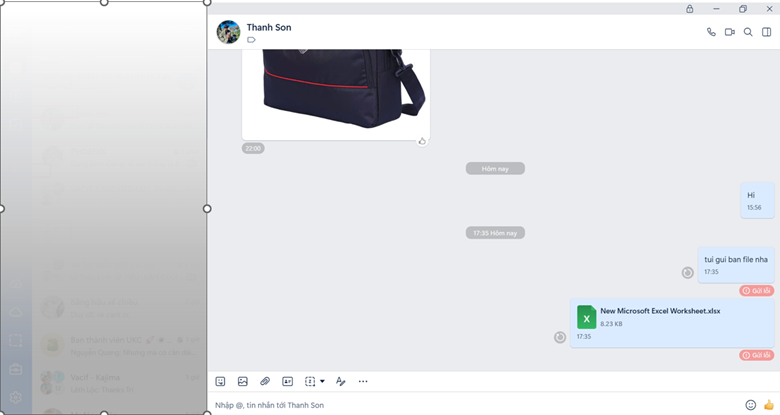Click the tag label under Thanh Son's name
The image size is (780, 415).
click(x=252, y=40)
